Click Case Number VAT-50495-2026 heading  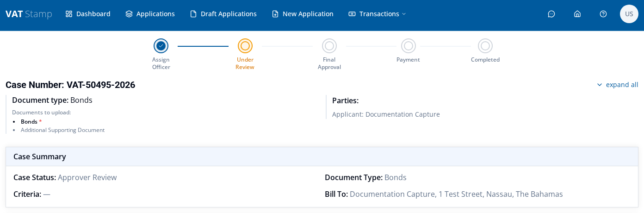pyautogui.click(x=70, y=85)
